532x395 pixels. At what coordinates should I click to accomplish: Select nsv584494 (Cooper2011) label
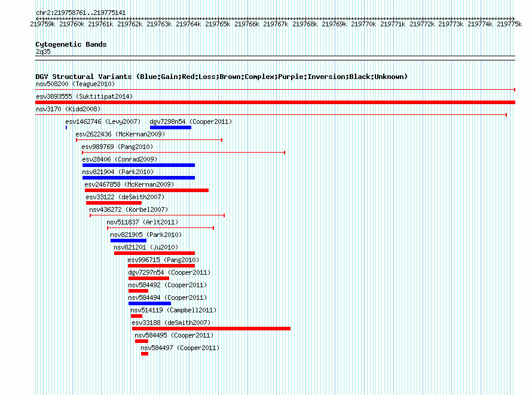[x=167, y=297]
